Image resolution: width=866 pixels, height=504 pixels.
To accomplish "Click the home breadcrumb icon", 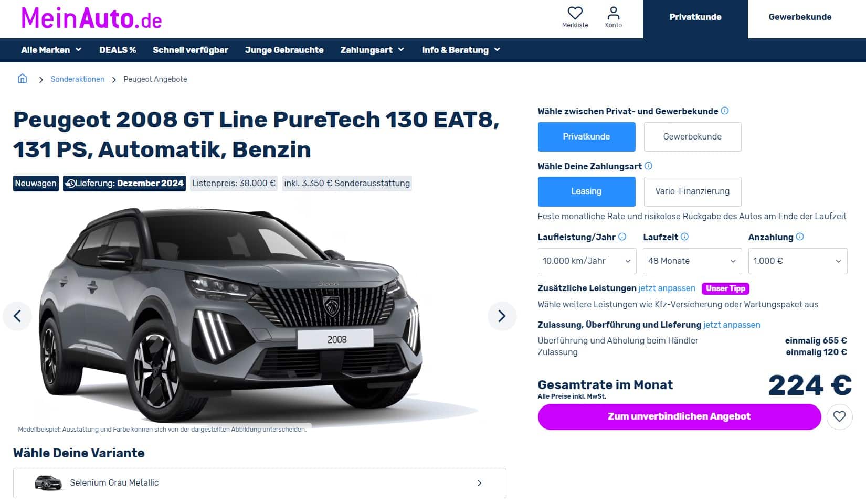I will pyautogui.click(x=22, y=79).
